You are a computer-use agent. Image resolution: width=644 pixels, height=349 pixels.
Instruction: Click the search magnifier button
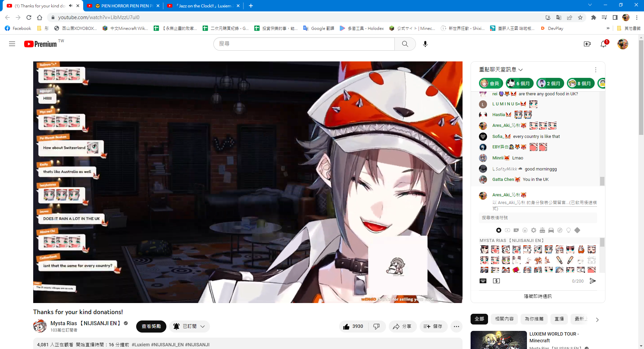click(x=405, y=44)
